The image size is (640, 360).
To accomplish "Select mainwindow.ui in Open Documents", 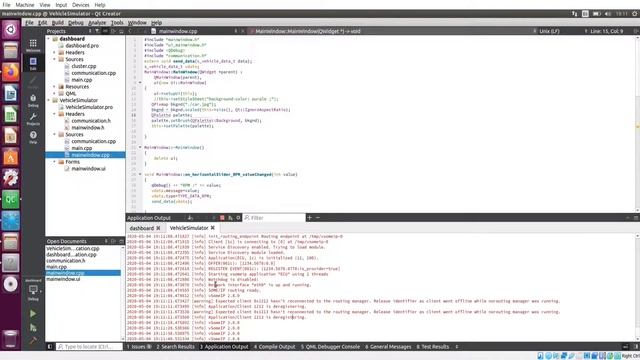I will point(63,279).
